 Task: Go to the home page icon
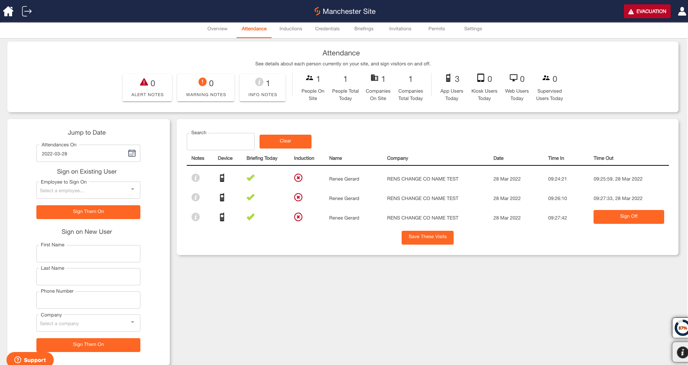click(x=8, y=11)
